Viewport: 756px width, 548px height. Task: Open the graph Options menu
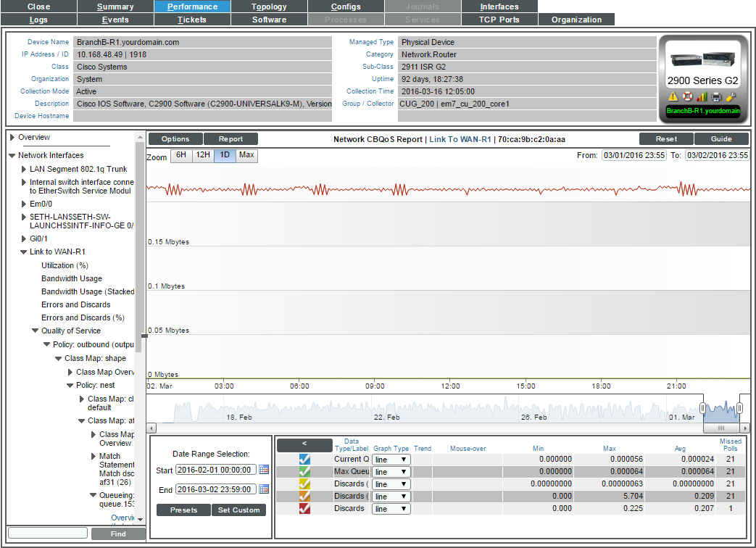click(175, 138)
